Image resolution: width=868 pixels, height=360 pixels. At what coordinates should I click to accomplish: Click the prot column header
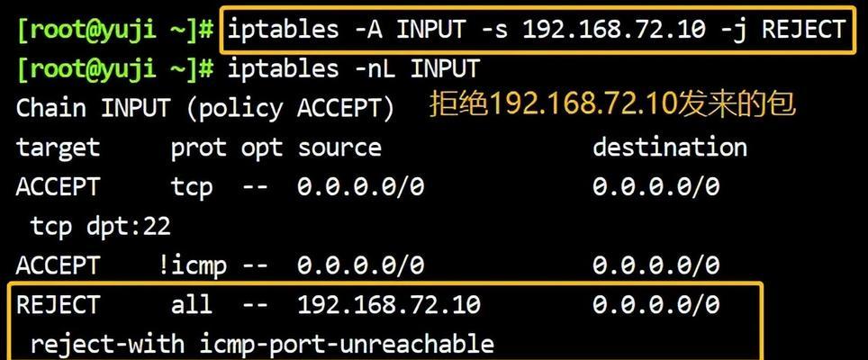(198, 148)
